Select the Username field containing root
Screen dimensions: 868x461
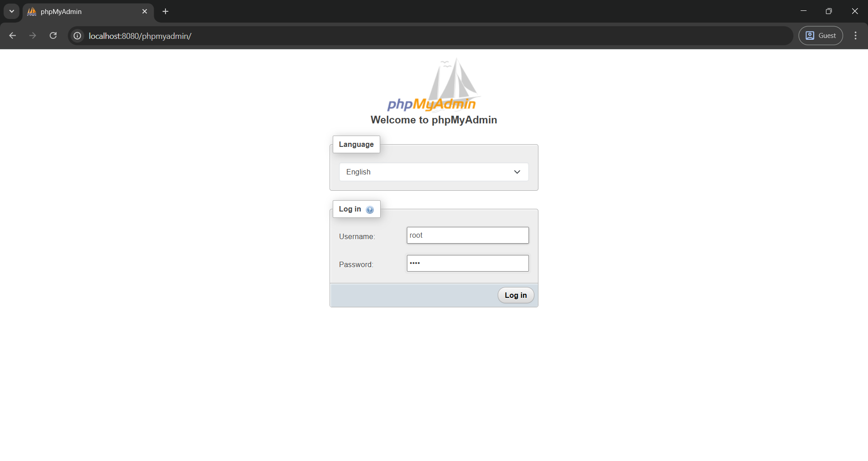coord(467,235)
